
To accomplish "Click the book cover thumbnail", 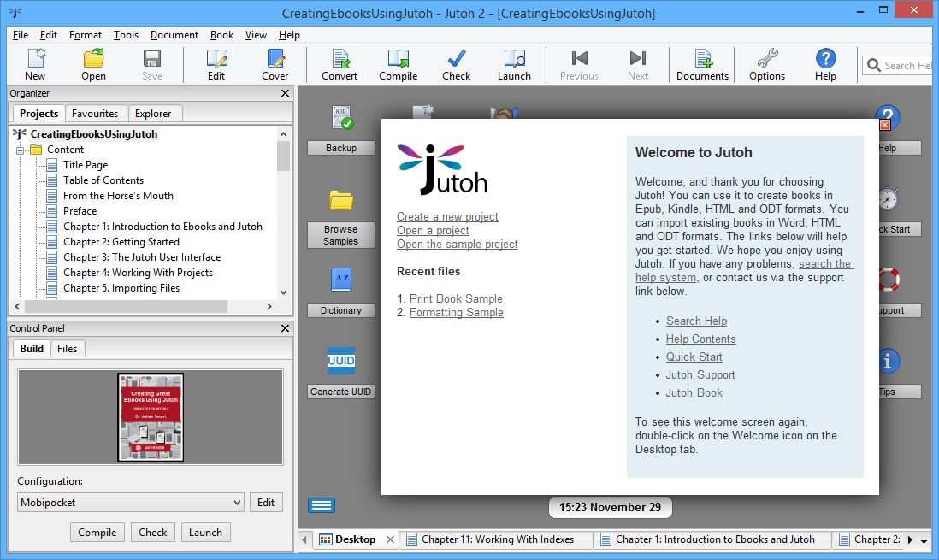I will click(x=151, y=417).
